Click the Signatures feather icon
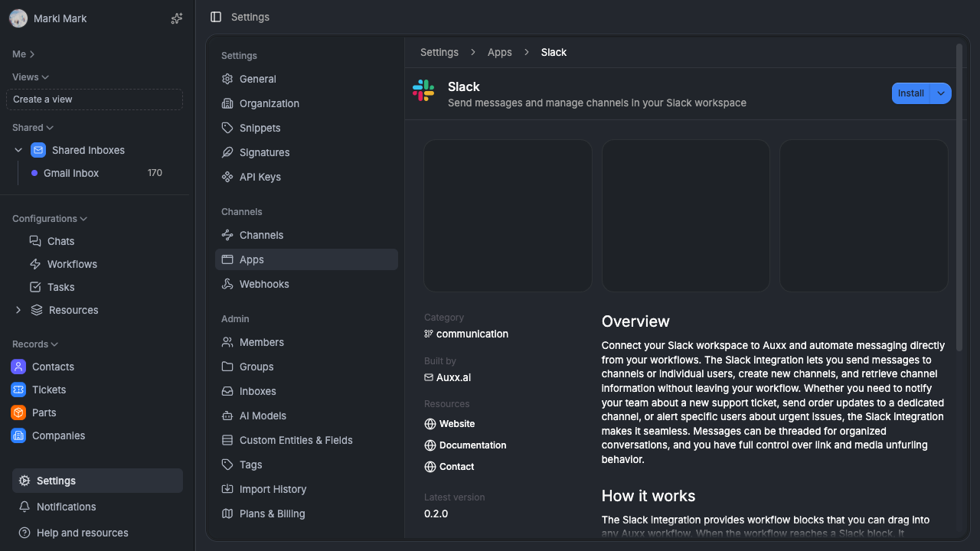 coord(227,152)
